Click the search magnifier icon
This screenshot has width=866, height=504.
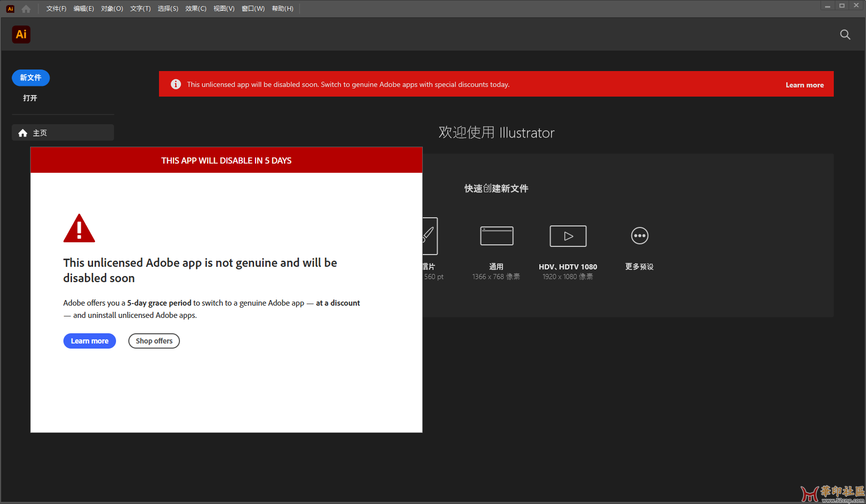(x=845, y=35)
